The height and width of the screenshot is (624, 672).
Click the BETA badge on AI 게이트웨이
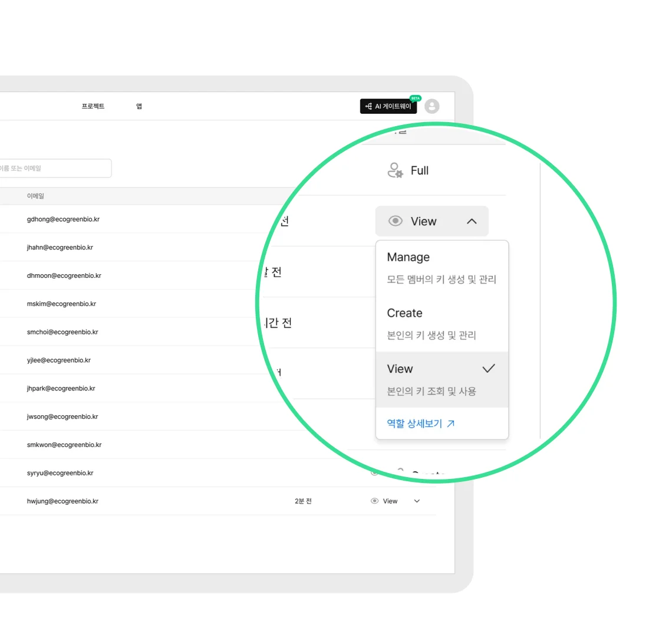416,98
